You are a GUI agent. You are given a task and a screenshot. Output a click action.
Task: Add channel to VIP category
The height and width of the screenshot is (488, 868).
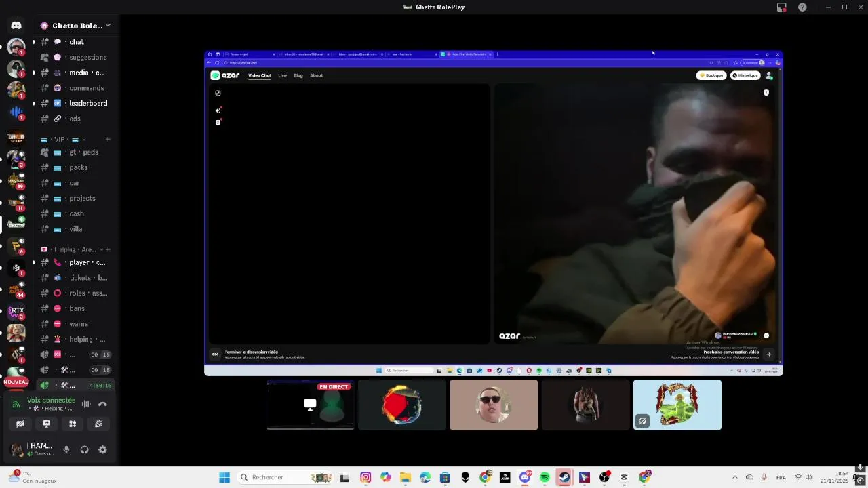coord(107,140)
